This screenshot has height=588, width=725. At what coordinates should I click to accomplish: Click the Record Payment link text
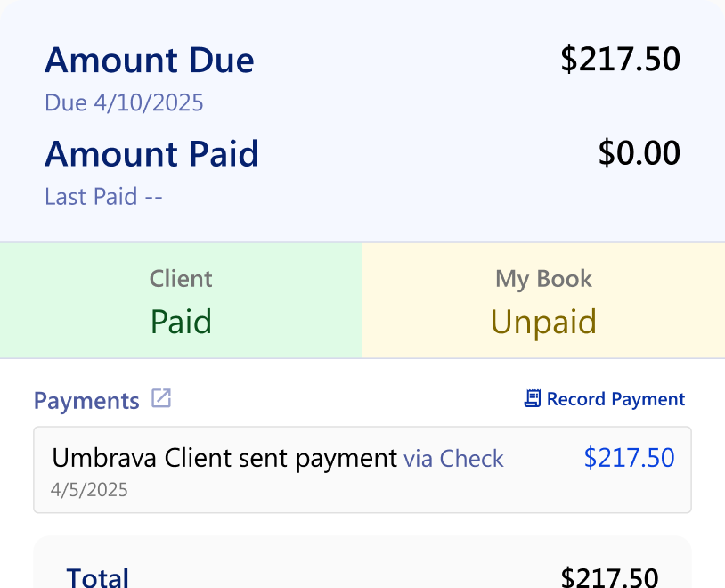615,399
